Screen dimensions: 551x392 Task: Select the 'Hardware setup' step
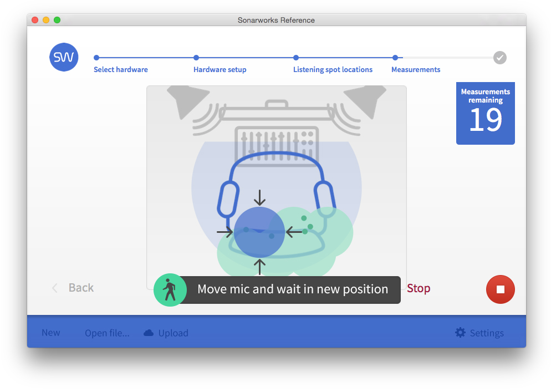220,70
